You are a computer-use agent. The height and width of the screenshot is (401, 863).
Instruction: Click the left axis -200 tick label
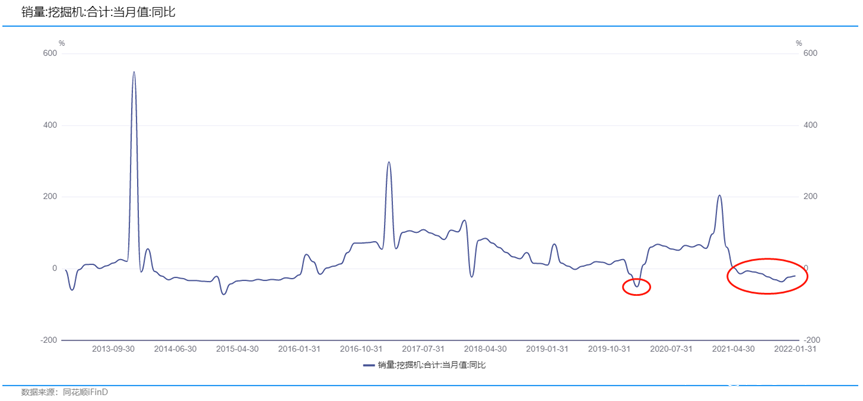(48, 340)
